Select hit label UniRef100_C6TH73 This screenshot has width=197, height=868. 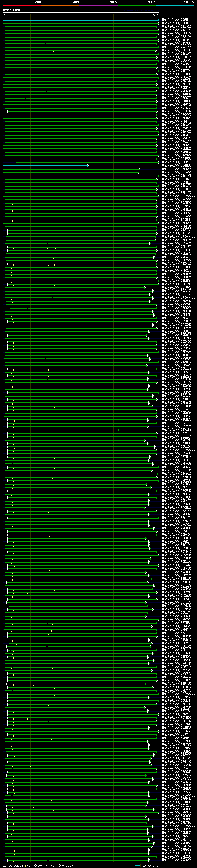click(177, 189)
